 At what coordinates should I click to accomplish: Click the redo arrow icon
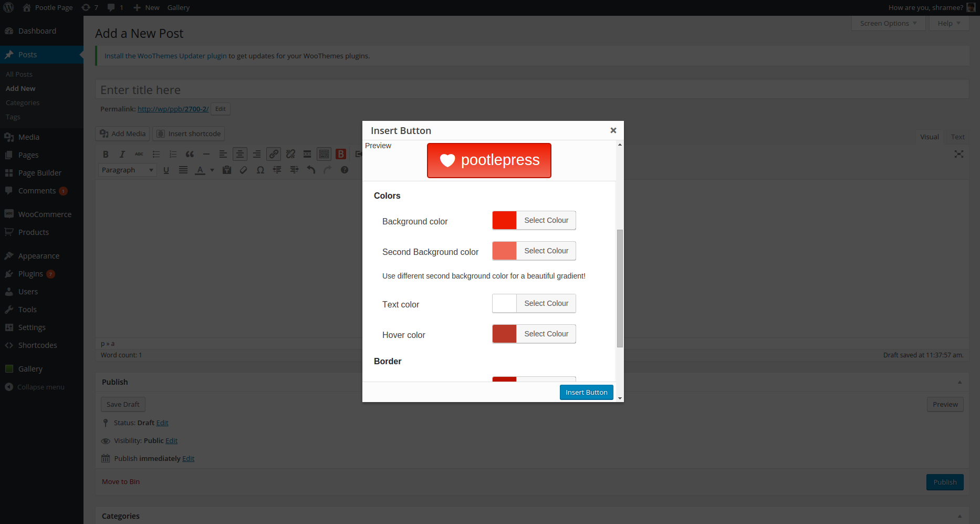point(328,170)
